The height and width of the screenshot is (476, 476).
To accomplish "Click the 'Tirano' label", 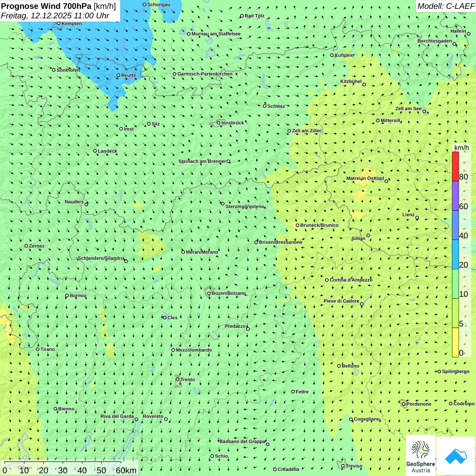I will [48, 349].
